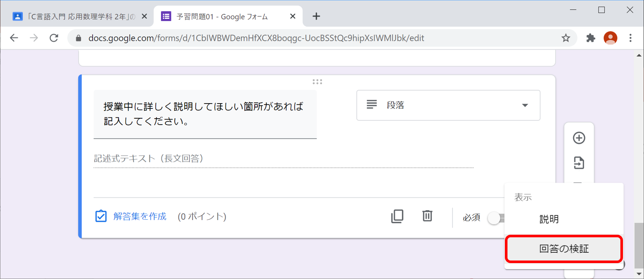The image size is (644, 279).
Task: Select 説明 from the options menu
Action: coord(564,219)
